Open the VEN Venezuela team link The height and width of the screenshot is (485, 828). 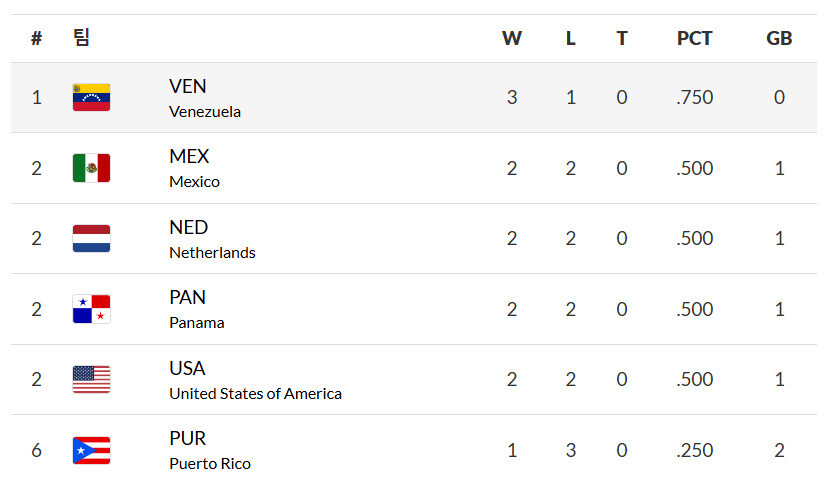[x=204, y=98]
